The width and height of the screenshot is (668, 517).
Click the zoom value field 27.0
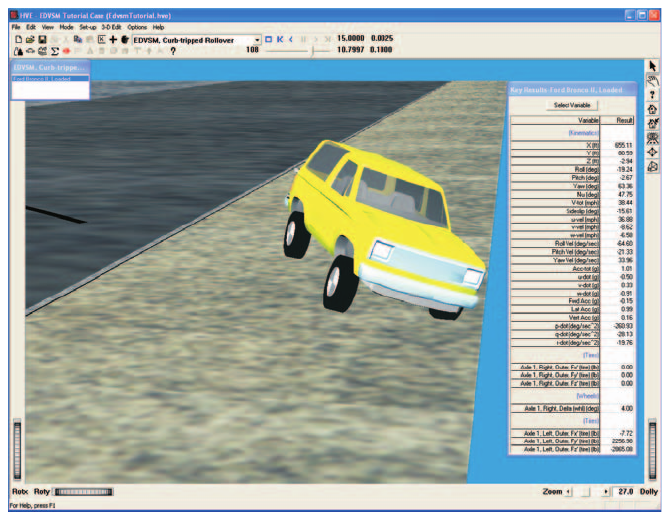pos(625,492)
